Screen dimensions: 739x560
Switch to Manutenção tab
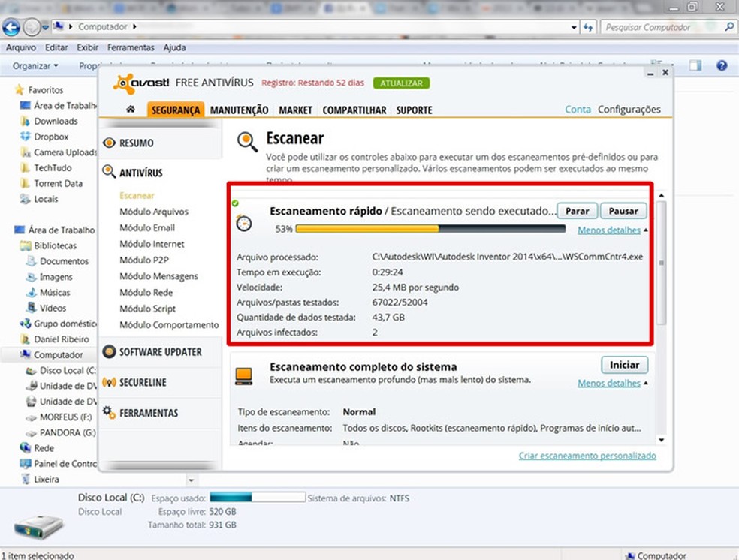point(239,110)
